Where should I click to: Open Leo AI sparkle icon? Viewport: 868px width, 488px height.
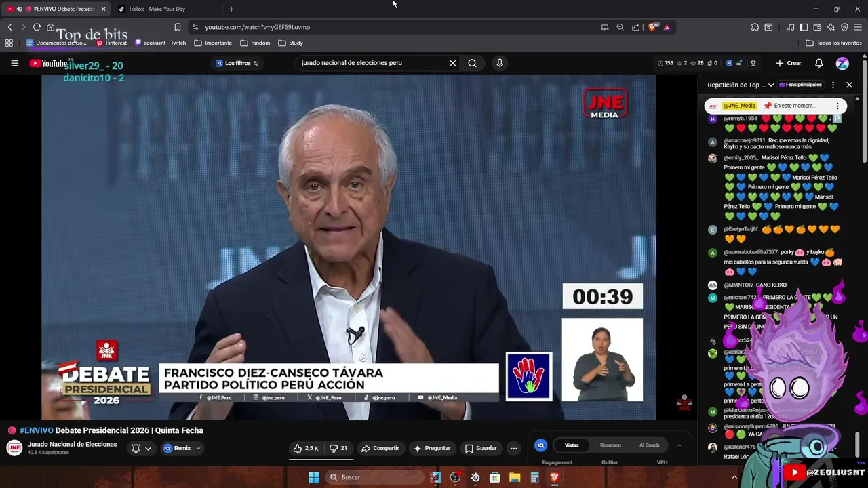pos(831,27)
